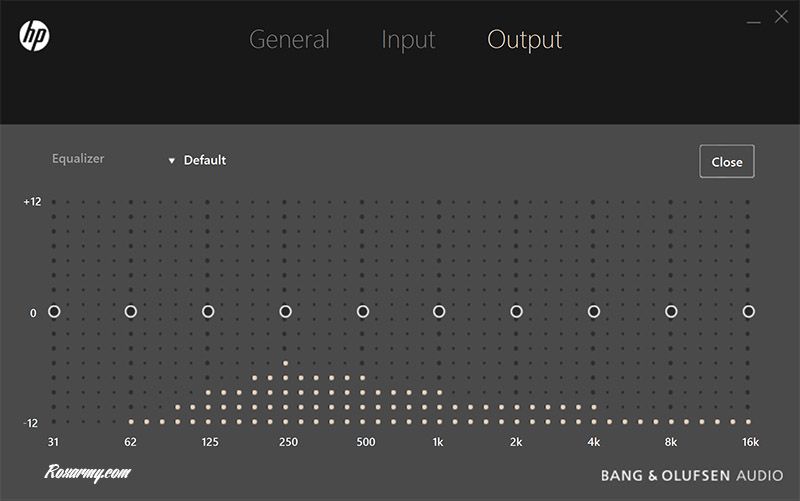Close the window with the X icon
Screen dimensions: 800x501
(781, 16)
